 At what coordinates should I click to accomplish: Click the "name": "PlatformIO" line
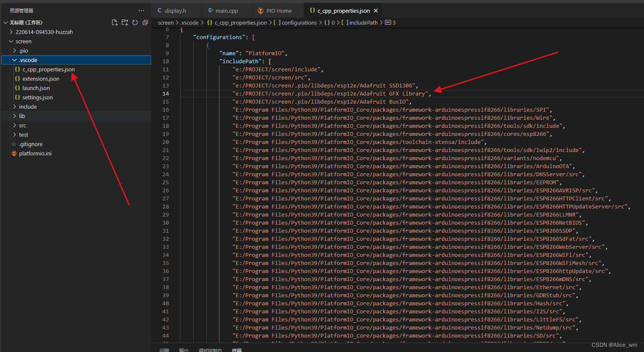coord(253,53)
